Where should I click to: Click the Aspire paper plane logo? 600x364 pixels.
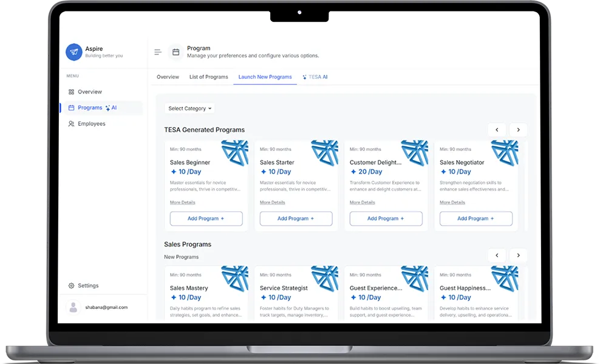(x=74, y=52)
